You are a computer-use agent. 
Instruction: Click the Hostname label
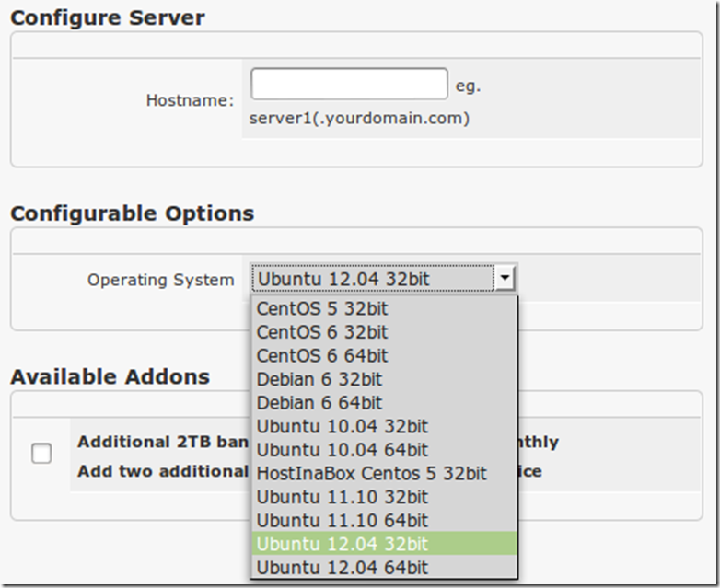coord(190,100)
